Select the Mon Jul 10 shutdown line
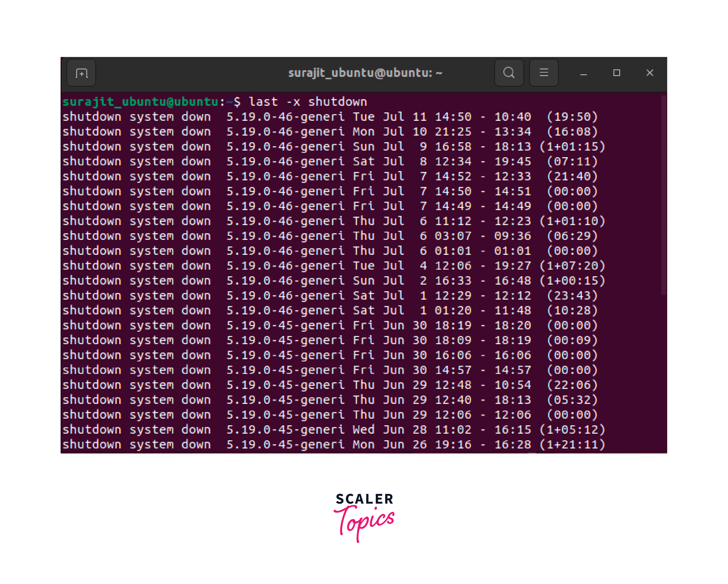The width and height of the screenshot is (728, 584). click(x=304, y=131)
